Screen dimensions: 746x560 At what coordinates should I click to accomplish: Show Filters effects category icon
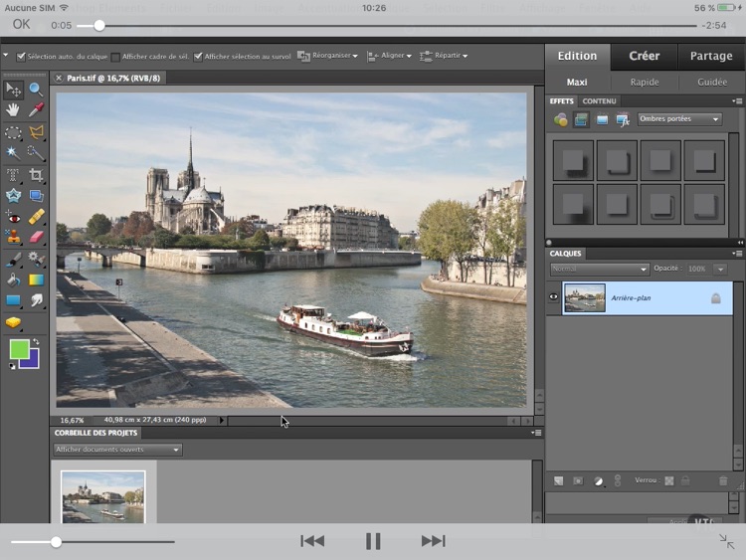[x=560, y=120]
